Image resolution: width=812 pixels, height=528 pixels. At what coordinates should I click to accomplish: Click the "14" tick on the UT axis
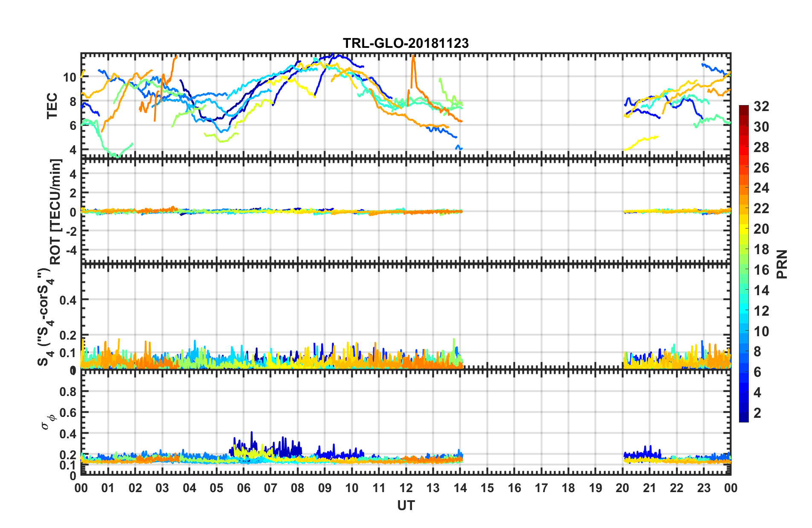point(460,488)
